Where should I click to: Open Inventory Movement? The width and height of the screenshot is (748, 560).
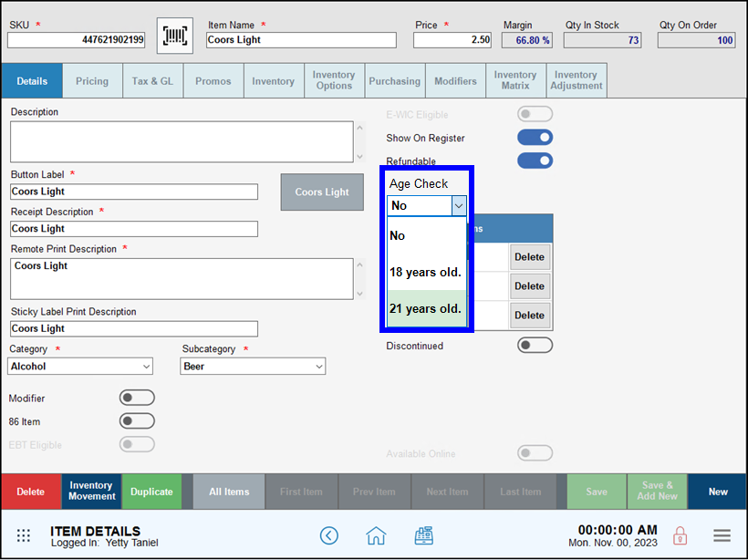pos(91,492)
